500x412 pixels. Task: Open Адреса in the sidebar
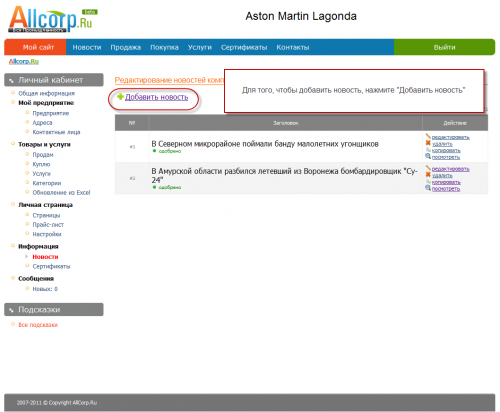click(42, 123)
